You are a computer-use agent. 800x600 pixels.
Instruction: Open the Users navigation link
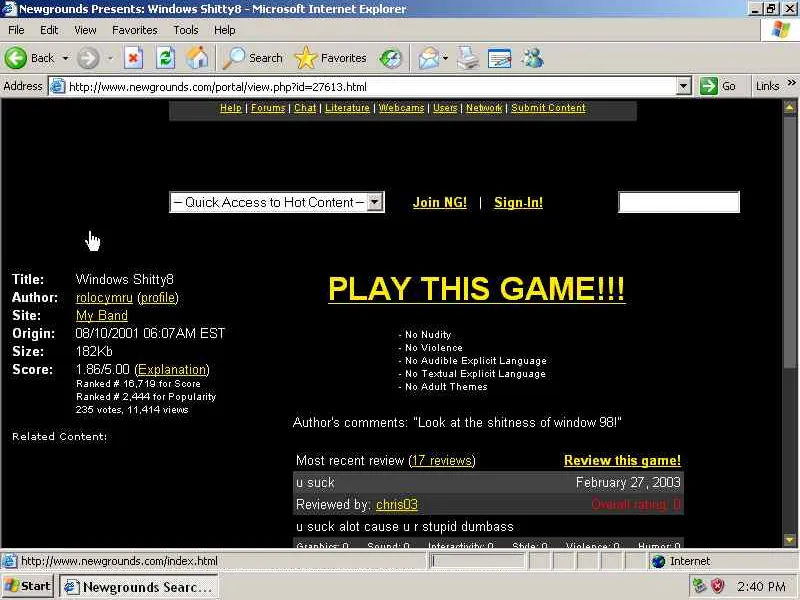pyautogui.click(x=445, y=108)
